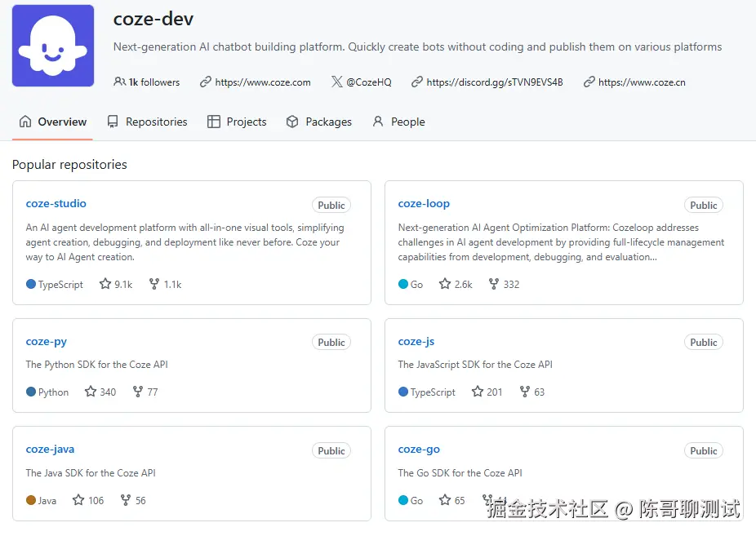Open the coze-loop repository
Viewport: 756px width, 536px height.
click(424, 204)
